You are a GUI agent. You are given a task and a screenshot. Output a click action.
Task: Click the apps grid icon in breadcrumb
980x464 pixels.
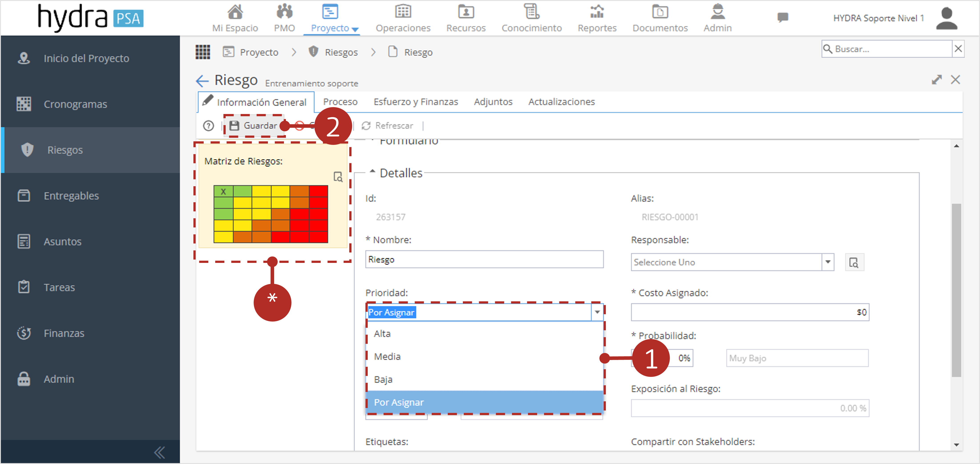pyautogui.click(x=203, y=52)
